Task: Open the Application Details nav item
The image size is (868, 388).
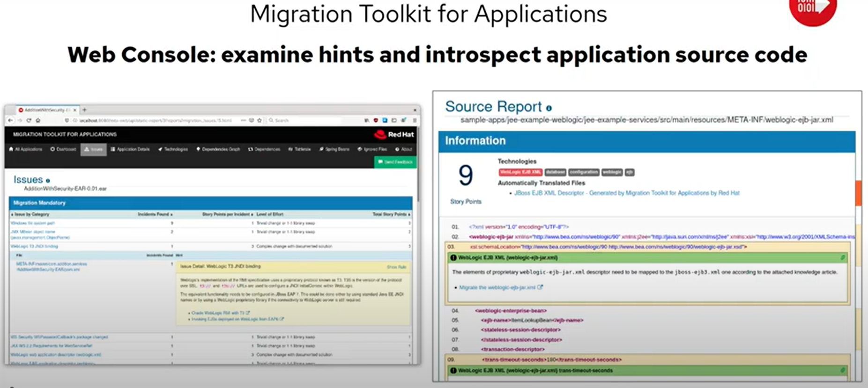Action: pyautogui.click(x=130, y=149)
